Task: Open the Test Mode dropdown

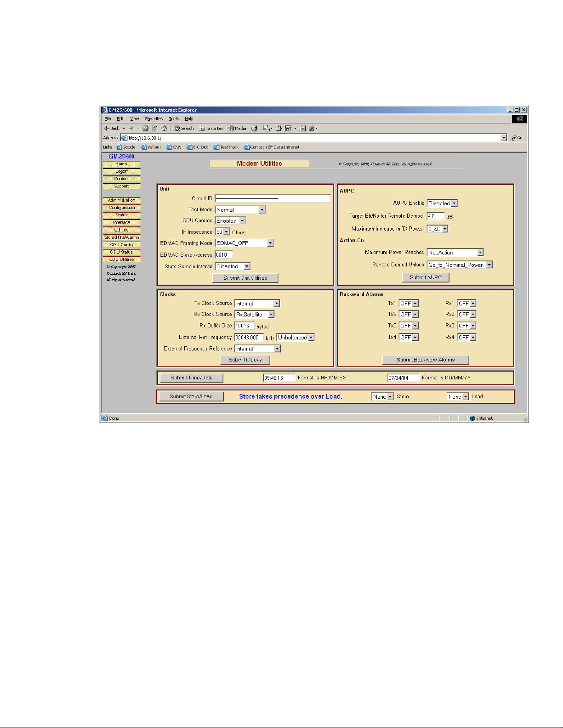Action: (240, 210)
